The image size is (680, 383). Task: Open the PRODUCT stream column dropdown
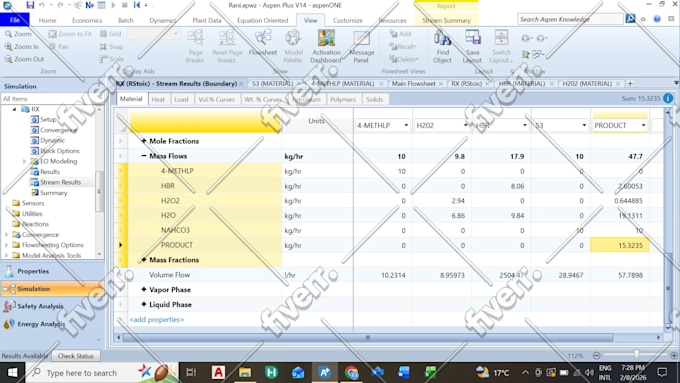tap(643, 125)
